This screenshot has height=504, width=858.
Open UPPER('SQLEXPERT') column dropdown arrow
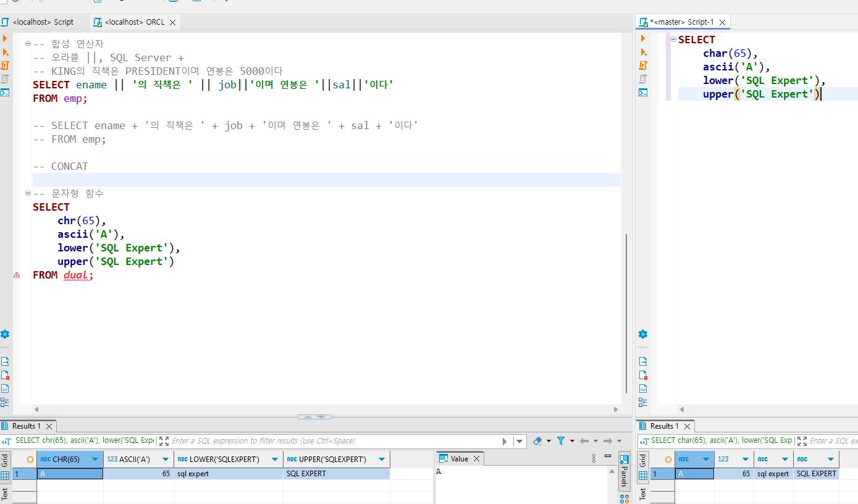point(382,460)
